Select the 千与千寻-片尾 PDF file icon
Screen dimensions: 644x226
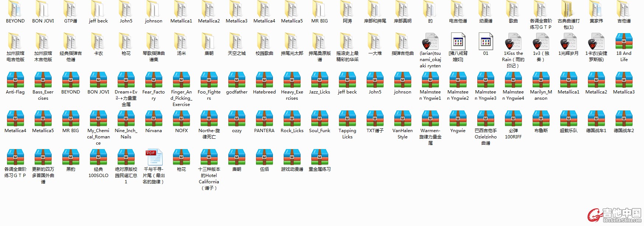(x=154, y=157)
